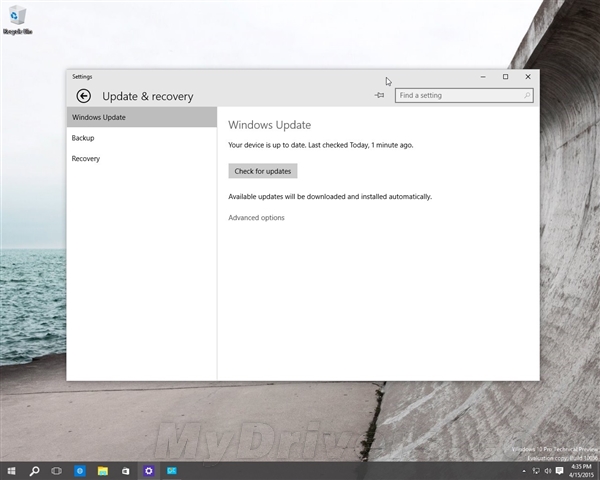
Task: Open the Recycle Bin on desktop
Action: 17,20
